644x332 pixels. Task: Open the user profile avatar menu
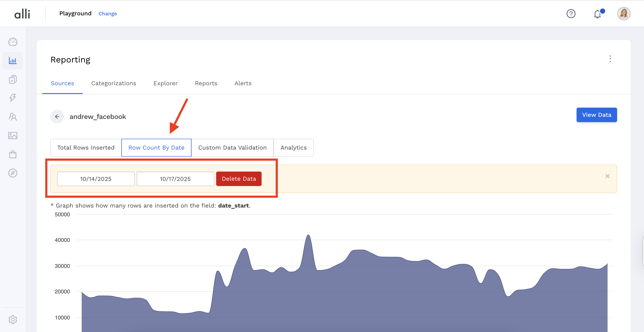click(x=624, y=14)
